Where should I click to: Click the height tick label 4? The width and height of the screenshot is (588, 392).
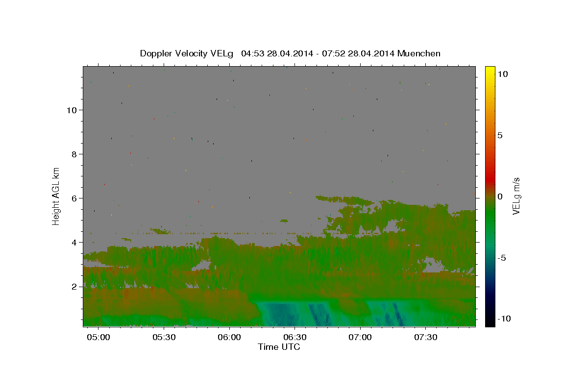pyautogui.click(x=75, y=243)
